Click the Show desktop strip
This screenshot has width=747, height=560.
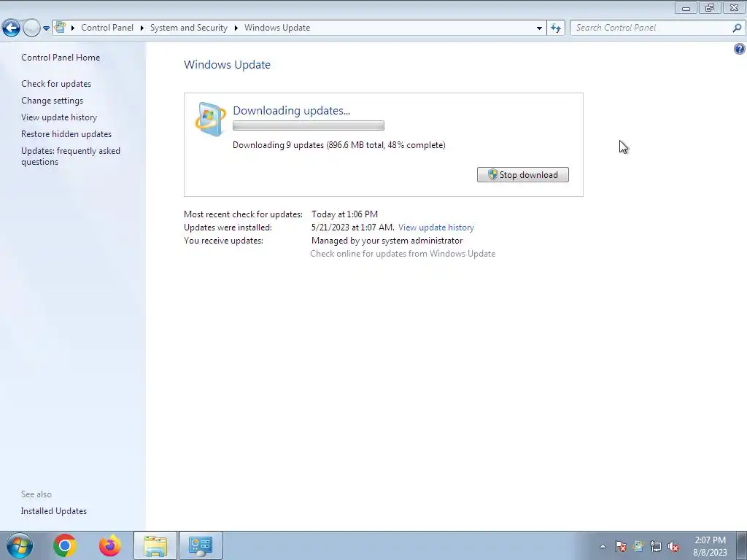click(742, 545)
